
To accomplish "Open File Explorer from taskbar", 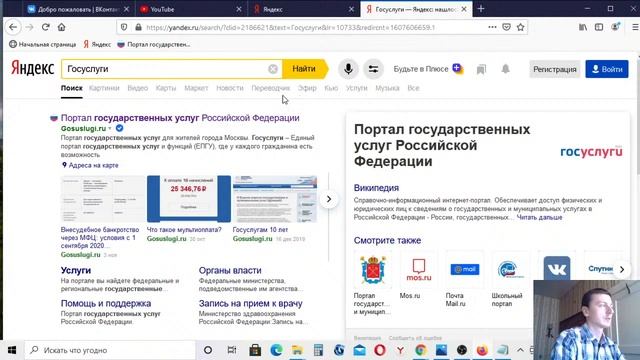I will click(297, 350).
